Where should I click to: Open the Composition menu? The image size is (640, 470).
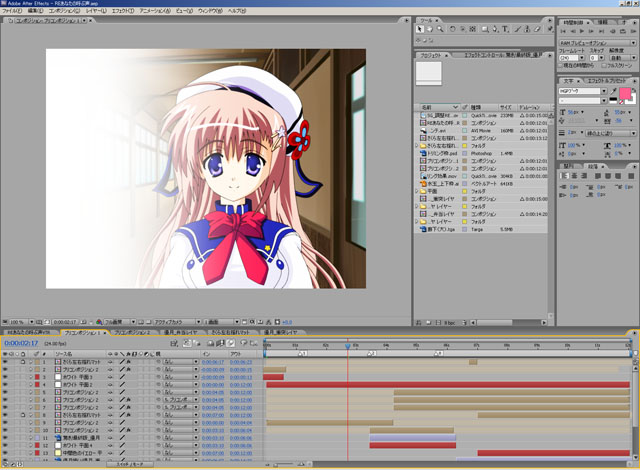(64, 11)
